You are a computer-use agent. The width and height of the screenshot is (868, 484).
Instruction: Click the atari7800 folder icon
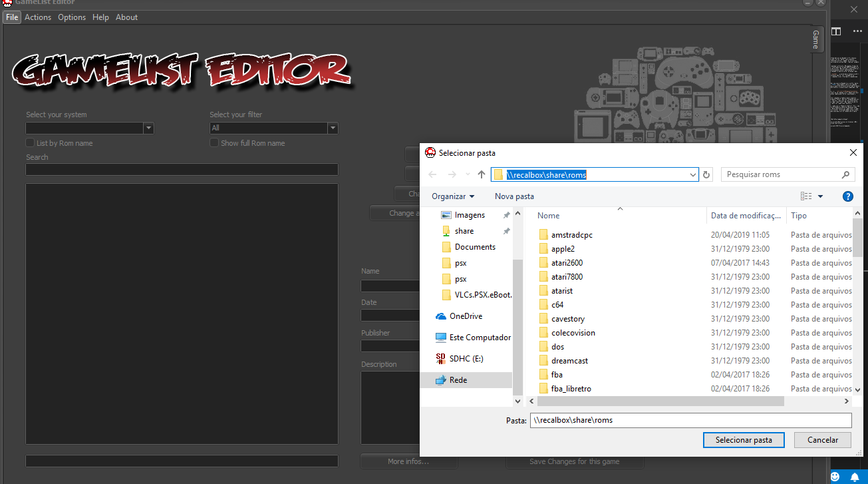[x=543, y=277]
